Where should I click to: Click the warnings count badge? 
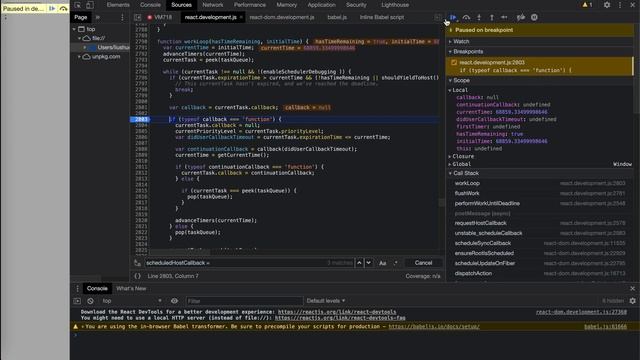click(x=587, y=5)
